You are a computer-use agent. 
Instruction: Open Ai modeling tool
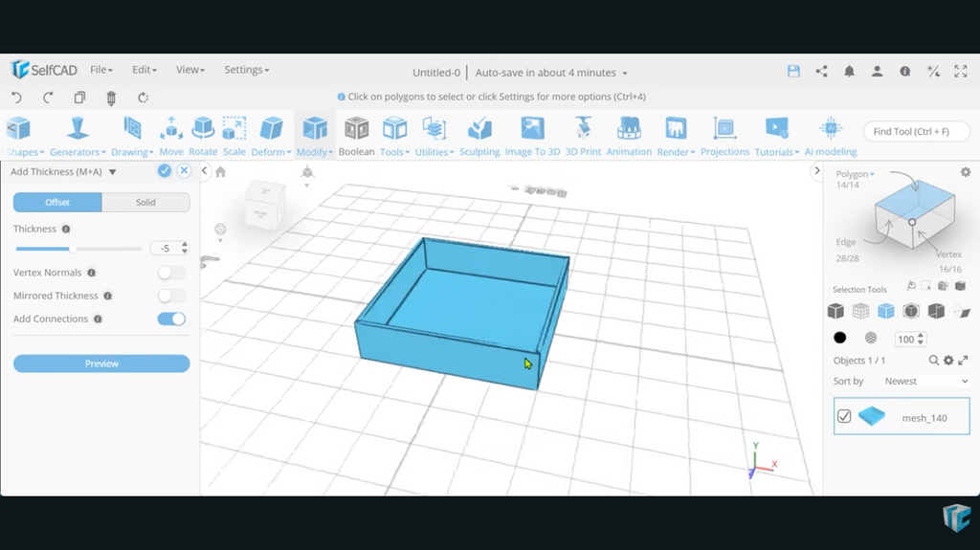click(831, 136)
